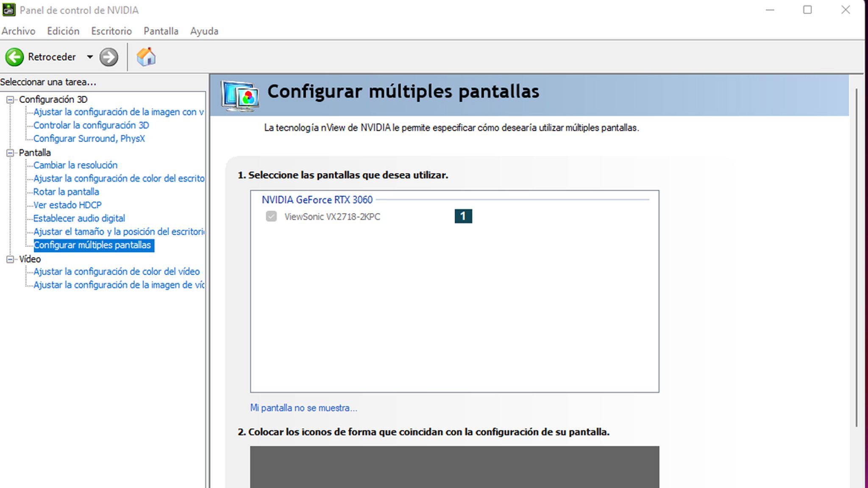Image resolution: width=868 pixels, height=488 pixels.
Task: Click the display number 1 badge
Action: 463,216
